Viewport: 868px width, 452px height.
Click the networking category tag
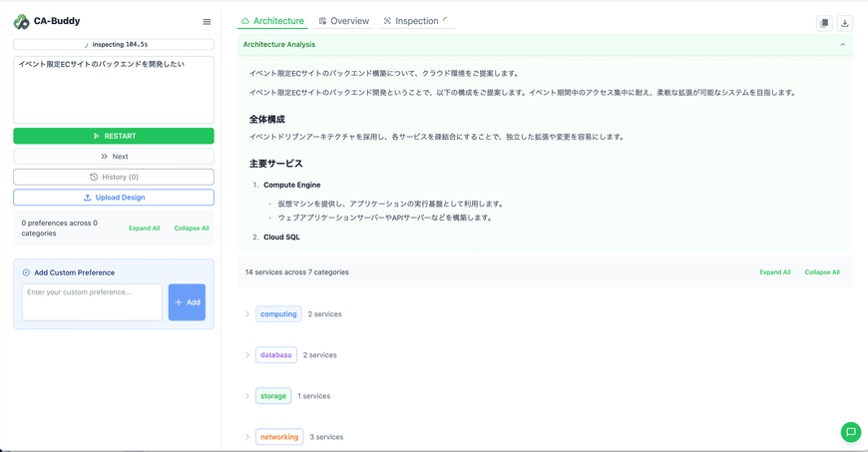pyautogui.click(x=278, y=437)
